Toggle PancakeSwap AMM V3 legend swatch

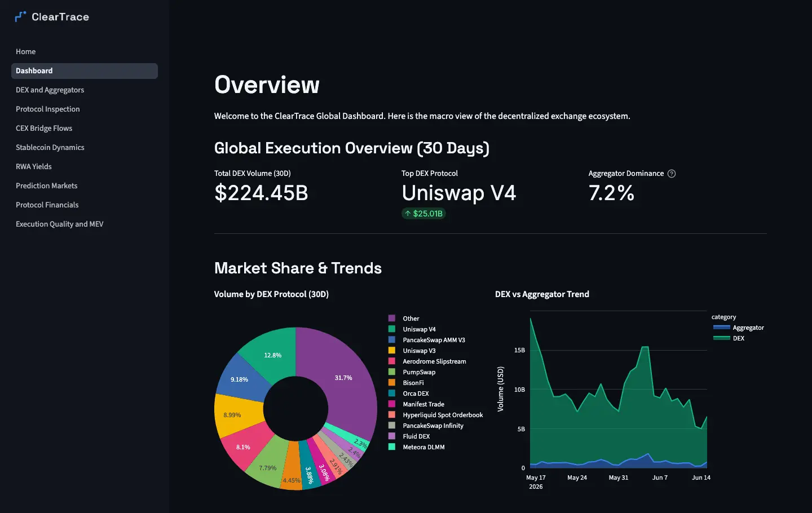pyautogui.click(x=392, y=340)
